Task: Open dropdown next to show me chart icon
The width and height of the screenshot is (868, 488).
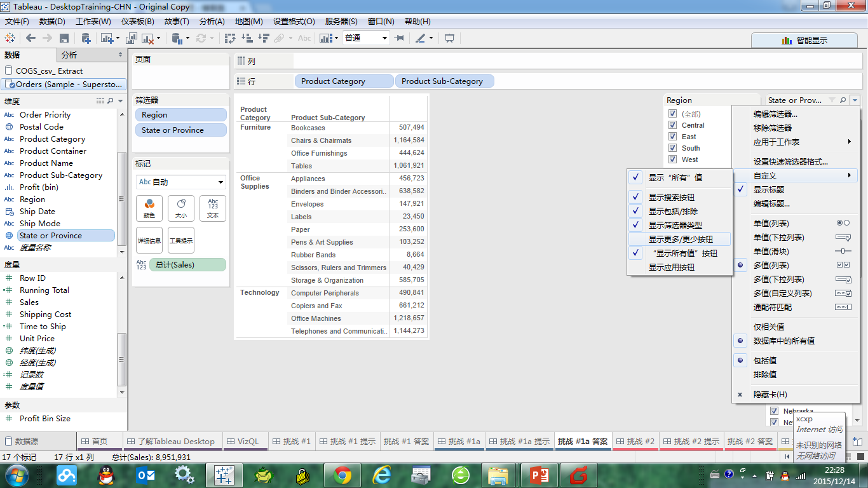Action: pyautogui.click(x=336, y=38)
